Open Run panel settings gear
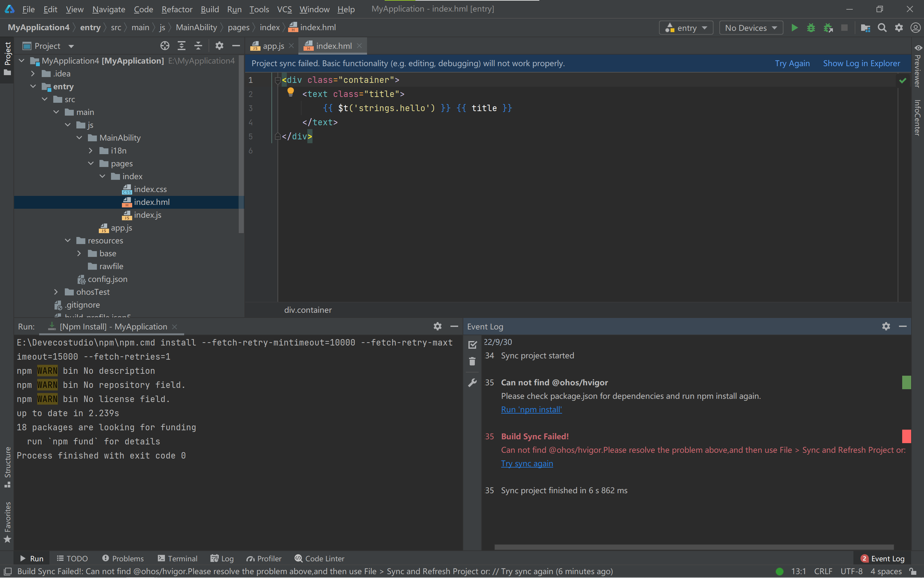This screenshot has height=578, width=924. pos(438,326)
